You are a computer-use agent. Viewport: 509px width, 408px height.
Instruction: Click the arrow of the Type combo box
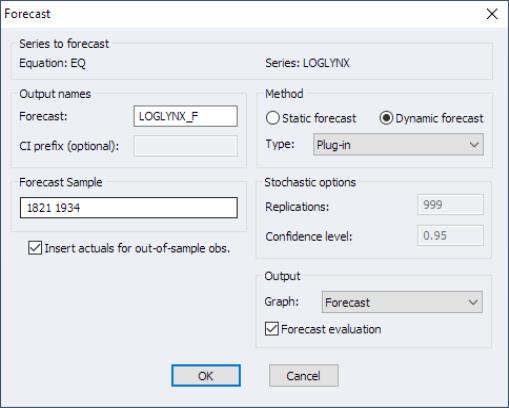474,145
